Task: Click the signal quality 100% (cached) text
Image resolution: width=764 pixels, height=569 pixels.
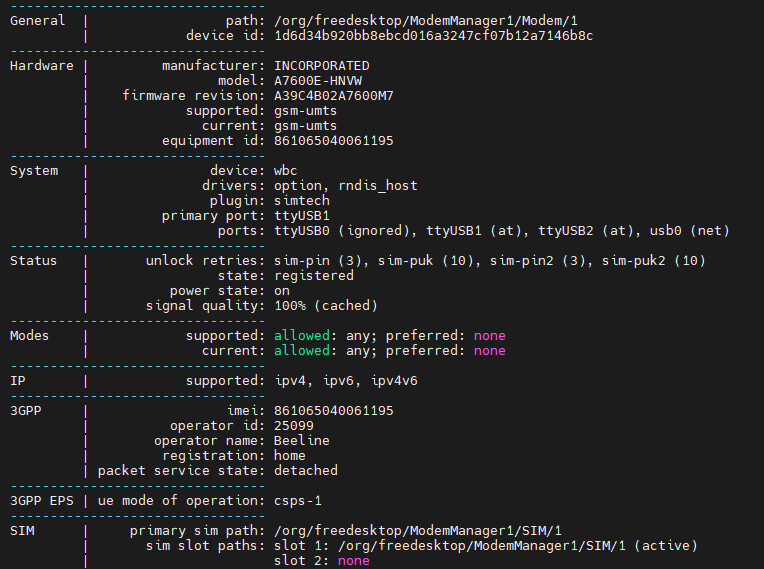Action: coord(325,306)
